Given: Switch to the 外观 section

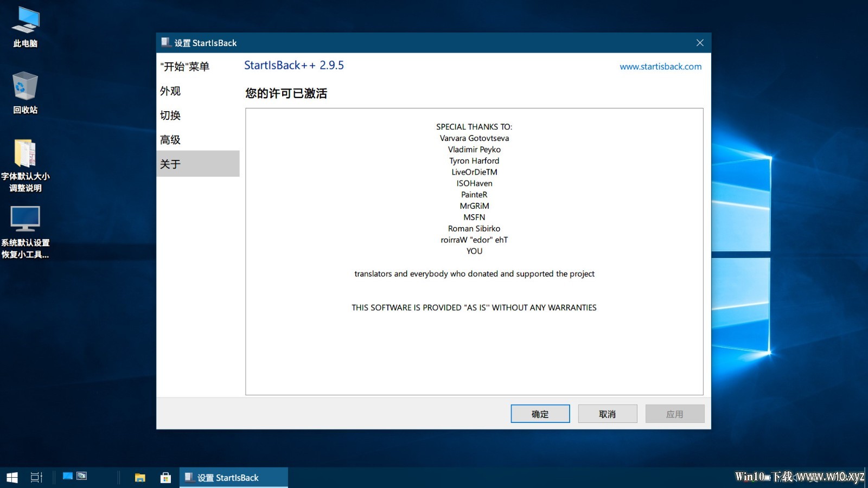Looking at the screenshot, I should pos(198,91).
